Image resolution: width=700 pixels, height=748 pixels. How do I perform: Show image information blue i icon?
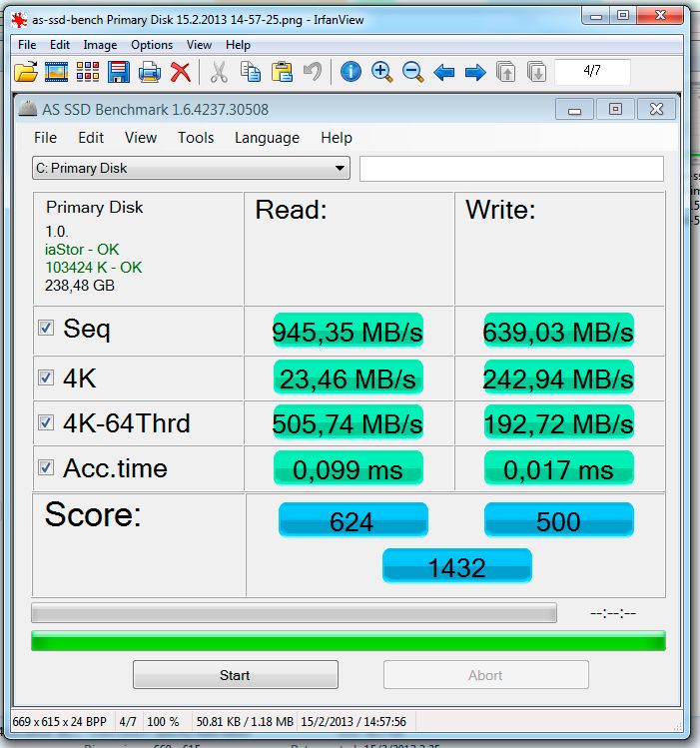[x=350, y=72]
